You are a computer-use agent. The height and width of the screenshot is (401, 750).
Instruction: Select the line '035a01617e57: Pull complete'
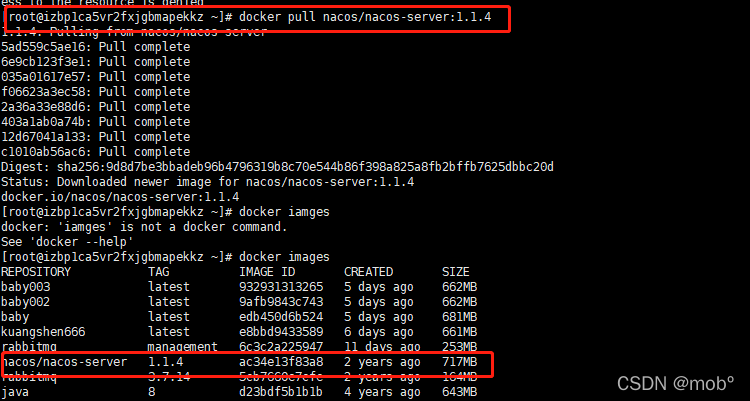point(96,77)
